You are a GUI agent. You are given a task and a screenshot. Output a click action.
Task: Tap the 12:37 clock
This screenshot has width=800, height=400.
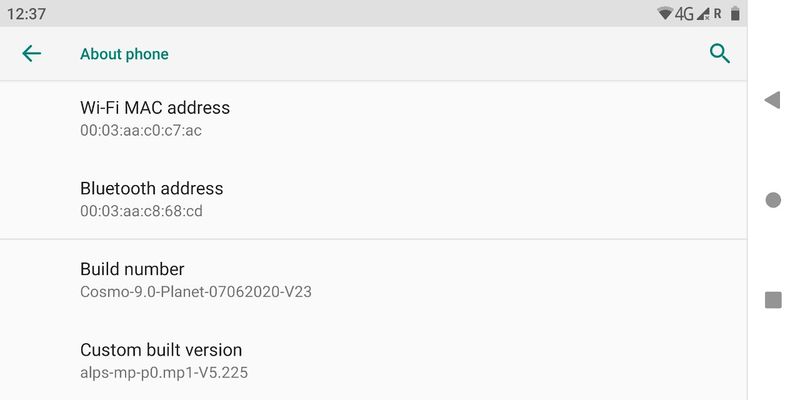[27, 14]
